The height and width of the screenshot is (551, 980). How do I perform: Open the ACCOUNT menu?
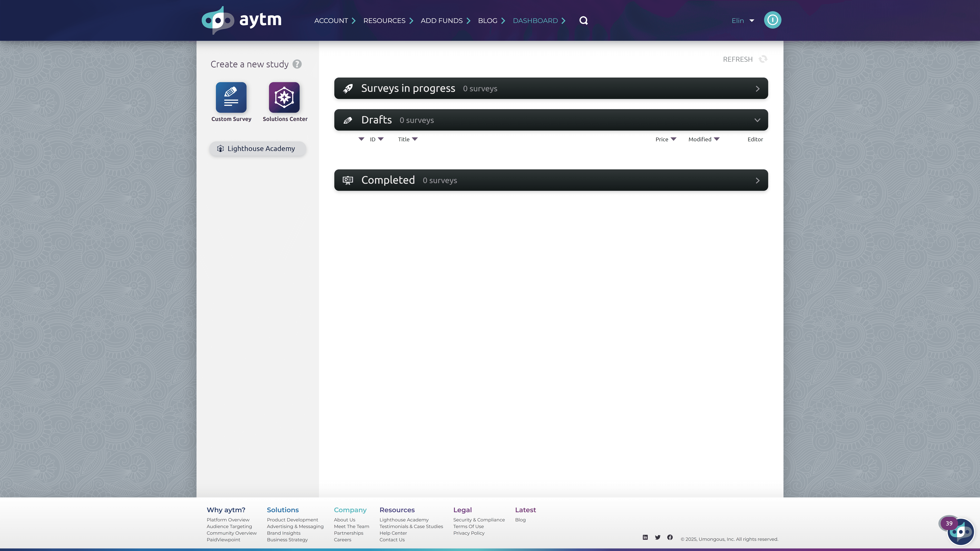point(335,21)
